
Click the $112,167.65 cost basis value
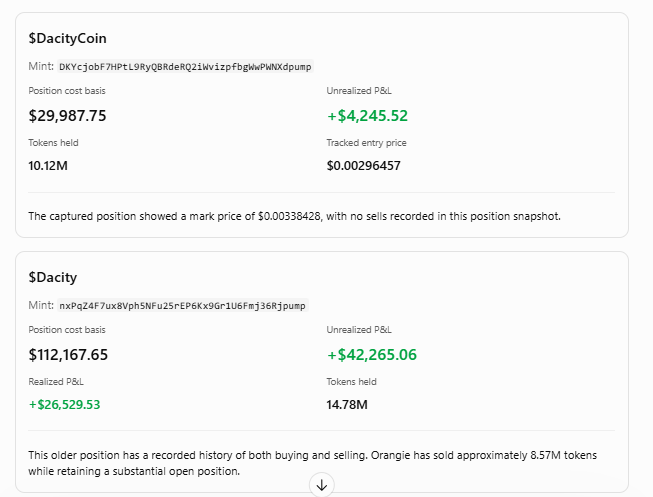pos(68,355)
